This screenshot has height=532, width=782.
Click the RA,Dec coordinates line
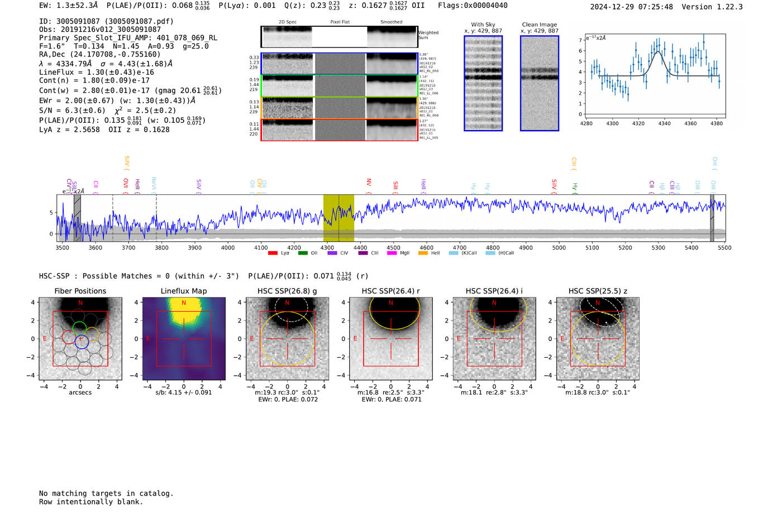point(99,54)
